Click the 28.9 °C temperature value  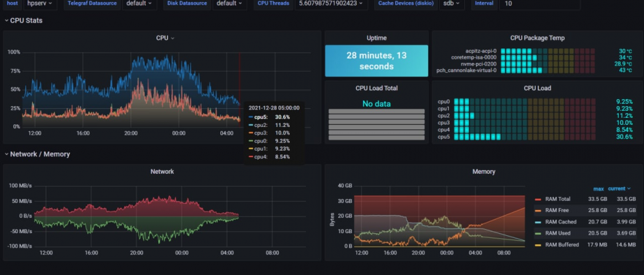623,64
